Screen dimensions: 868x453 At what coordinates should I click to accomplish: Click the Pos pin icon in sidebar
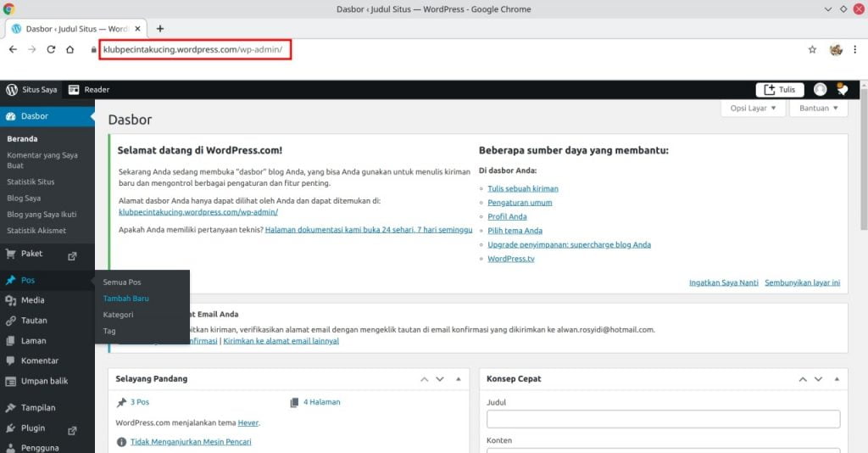[x=10, y=280]
